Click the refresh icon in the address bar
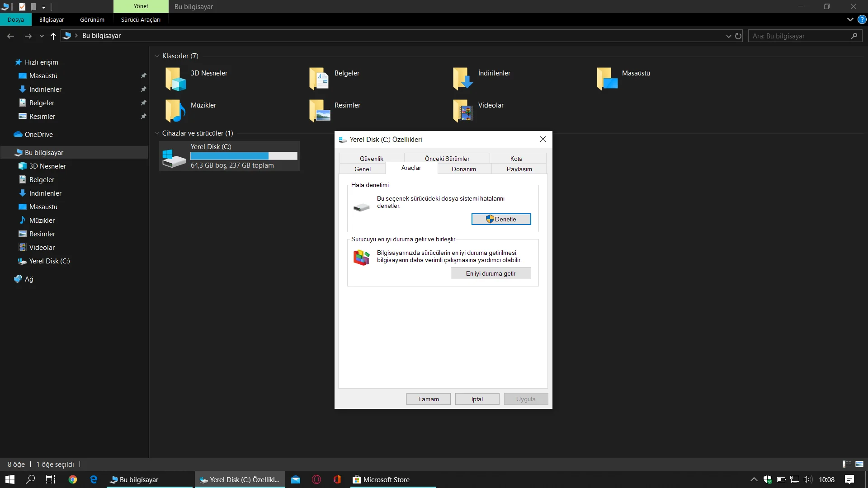This screenshot has width=868, height=488. 738,36
